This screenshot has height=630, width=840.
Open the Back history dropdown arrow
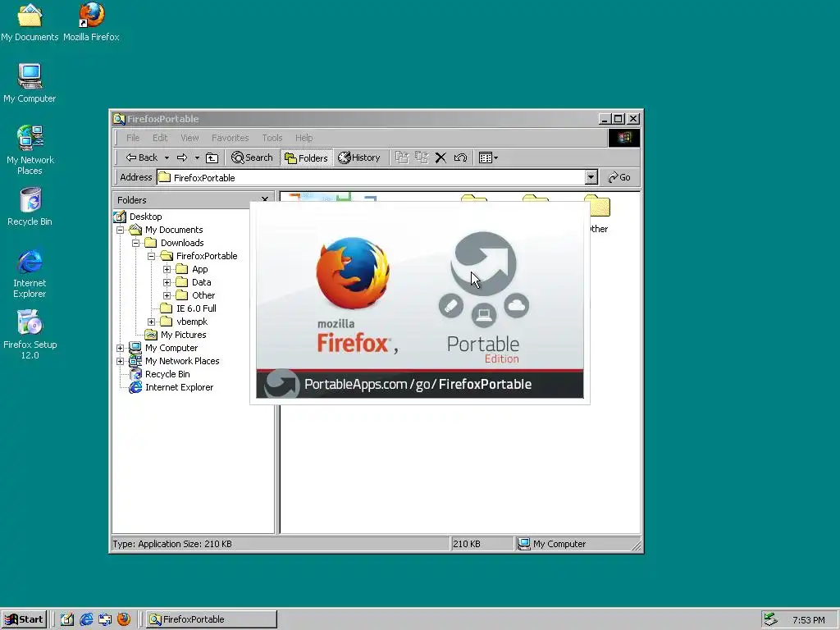[167, 157]
